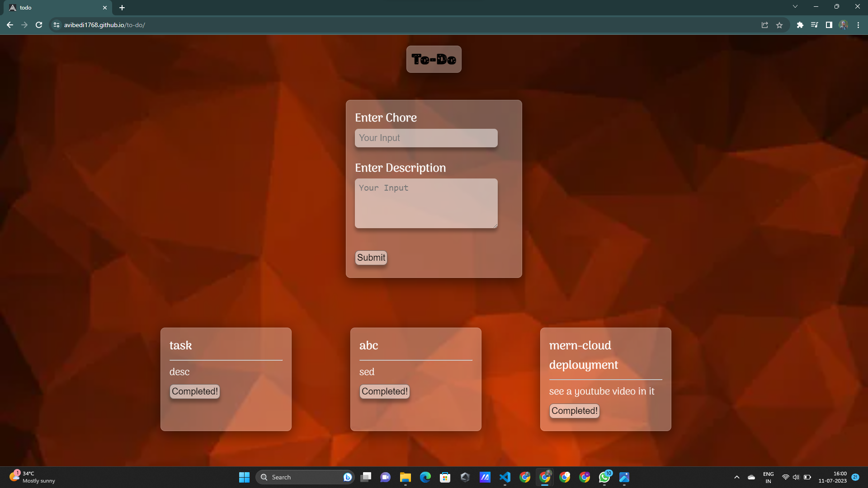Select the todo browser tab
This screenshot has width=868, height=488.
pyautogui.click(x=54, y=8)
